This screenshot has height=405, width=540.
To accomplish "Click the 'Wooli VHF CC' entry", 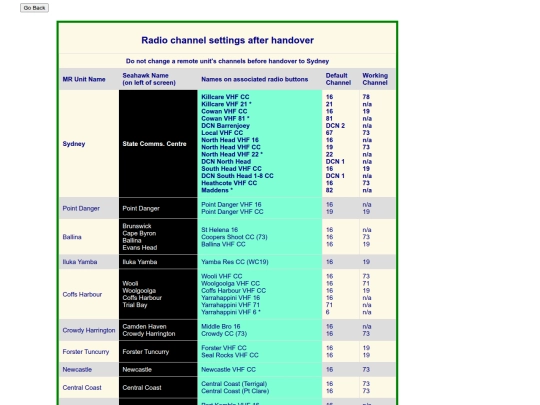I will [x=221, y=276].
